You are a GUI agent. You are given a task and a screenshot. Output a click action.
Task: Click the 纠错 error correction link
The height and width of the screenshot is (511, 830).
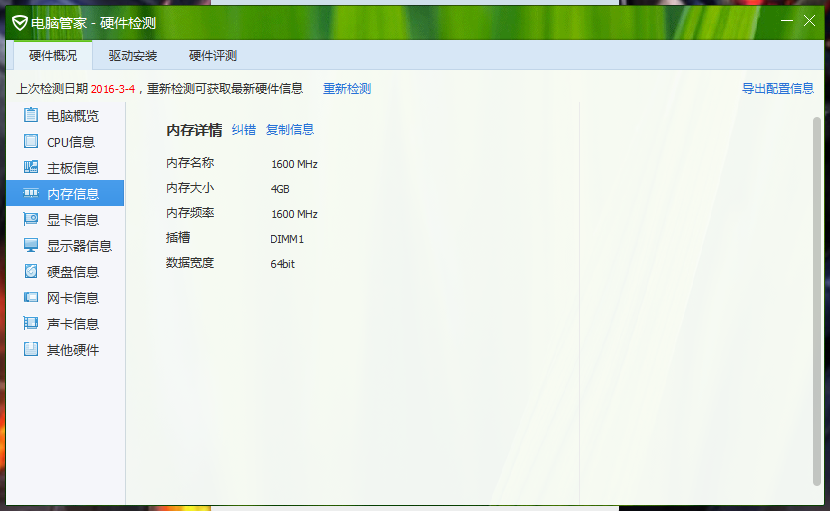point(244,130)
